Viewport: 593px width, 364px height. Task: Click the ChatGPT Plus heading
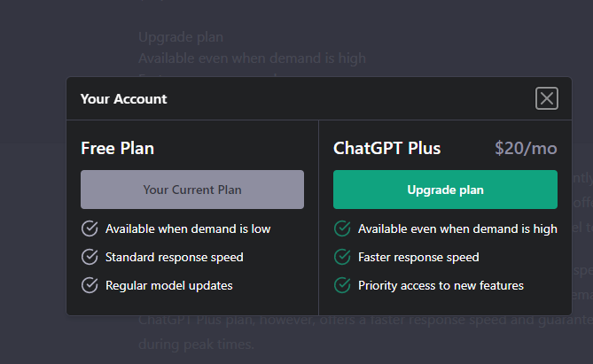[386, 148]
